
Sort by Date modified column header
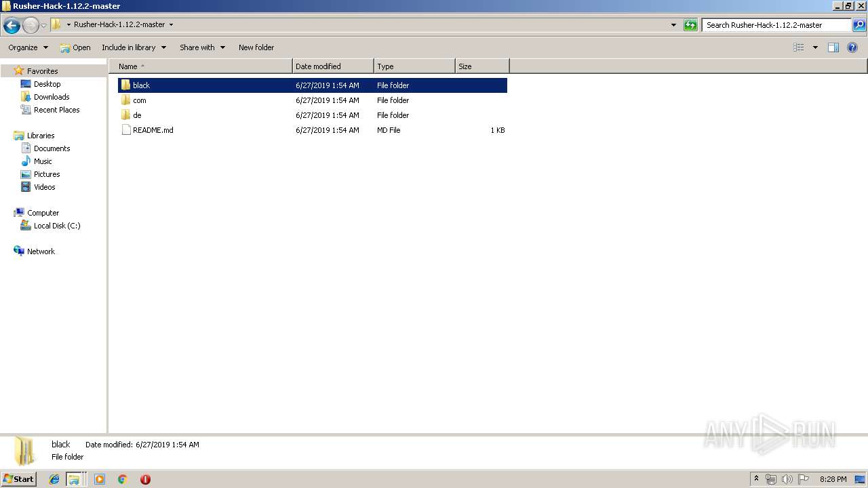[x=333, y=66]
